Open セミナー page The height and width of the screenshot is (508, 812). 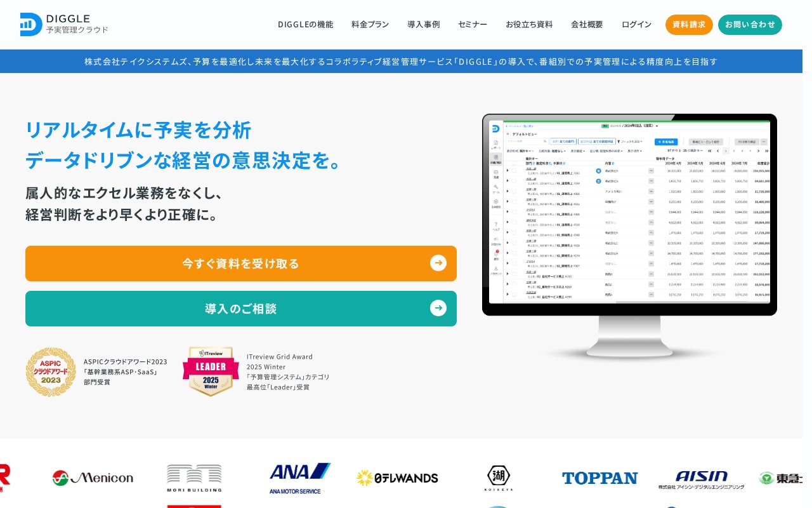pyautogui.click(x=473, y=24)
